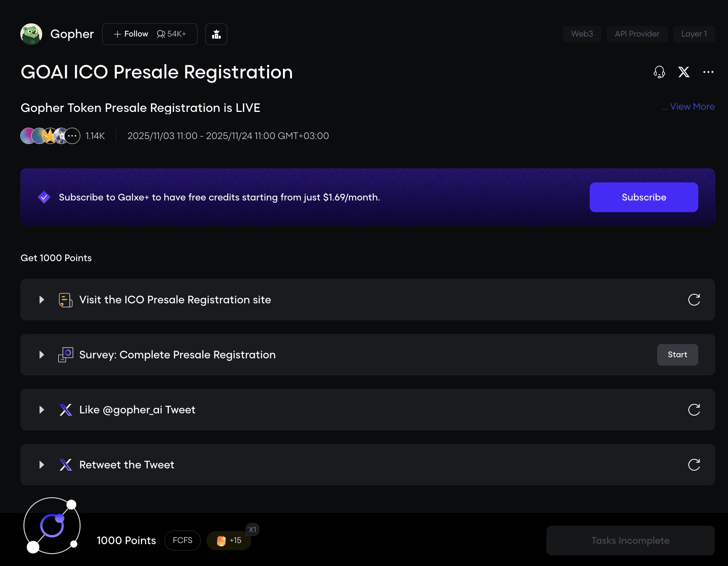Start the survey task

pos(677,355)
